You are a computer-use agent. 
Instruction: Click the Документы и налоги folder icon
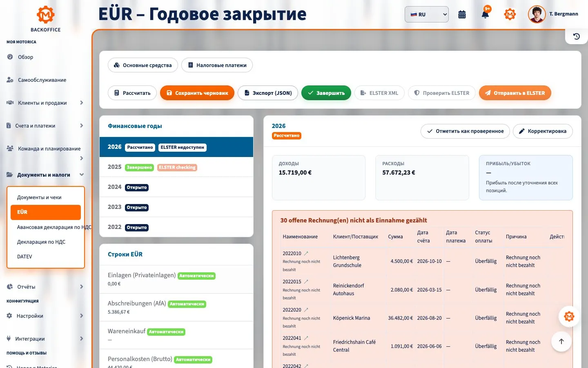pyautogui.click(x=9, y=175)
